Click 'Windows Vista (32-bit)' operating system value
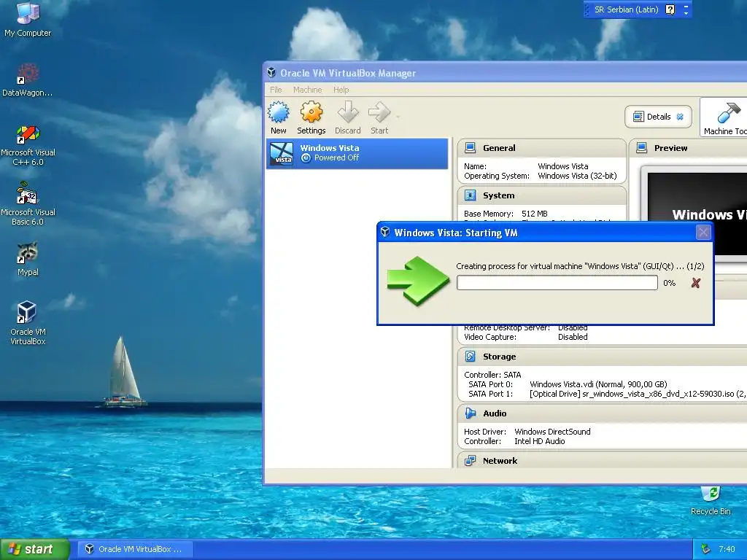This screenshot has height=560, width=747. coord(577,176)
